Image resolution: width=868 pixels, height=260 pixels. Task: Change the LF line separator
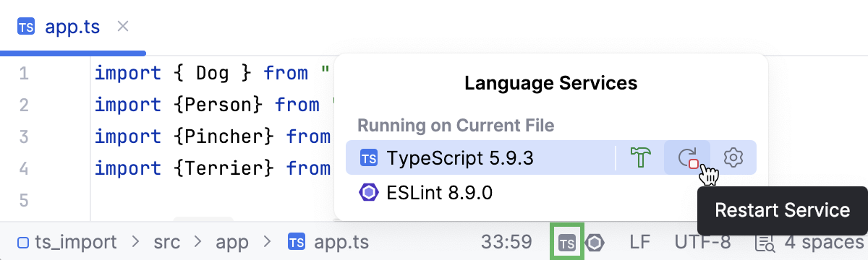tap(640, 242)
